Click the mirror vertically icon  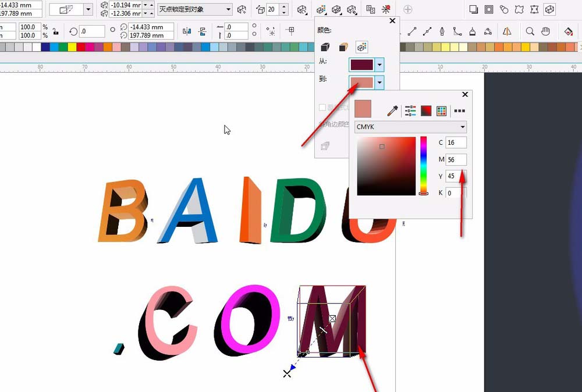coord(203,31)
